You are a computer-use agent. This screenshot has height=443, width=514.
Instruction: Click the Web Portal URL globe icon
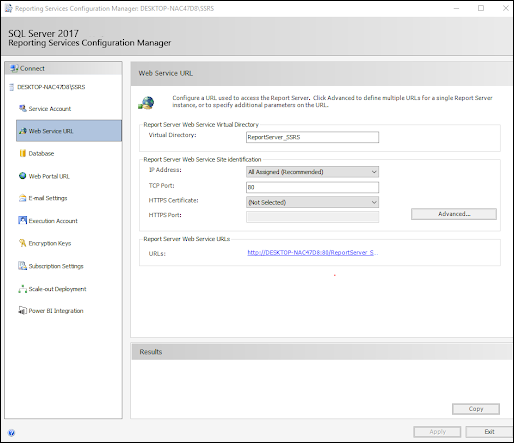(x=22, y=176)
